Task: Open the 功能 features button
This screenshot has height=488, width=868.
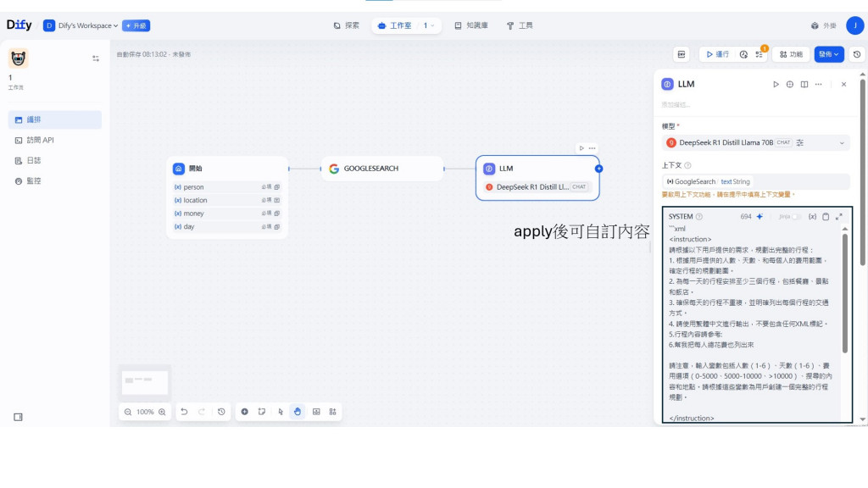Action: [x=791, y=54]
